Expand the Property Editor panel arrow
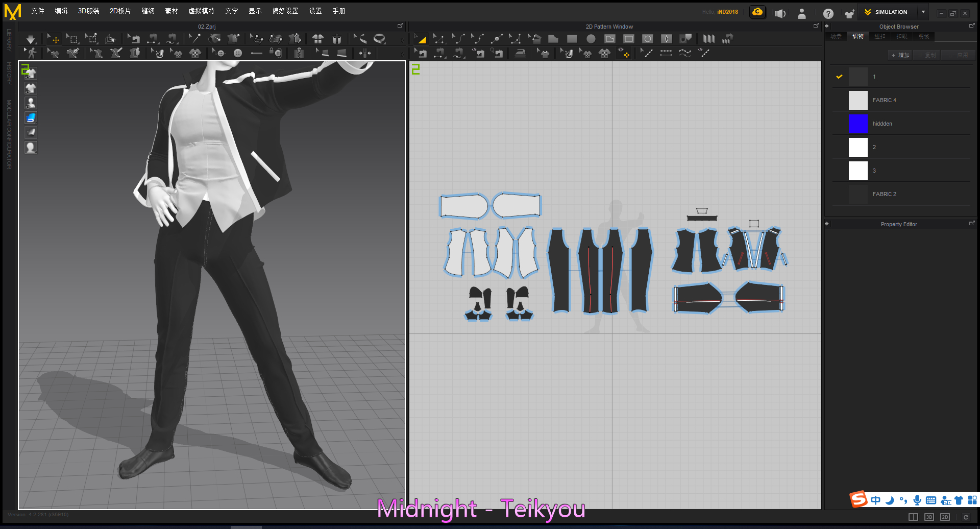The width and height of the screenshot is (980, 529). tap(826, 224)
